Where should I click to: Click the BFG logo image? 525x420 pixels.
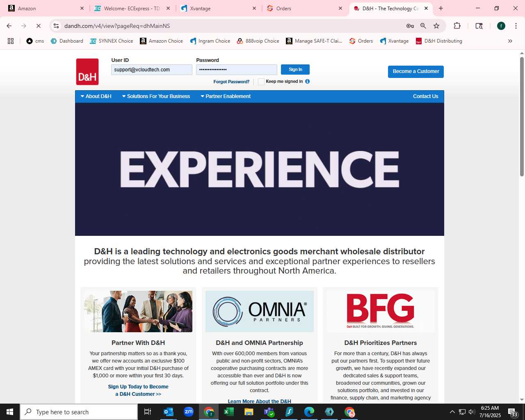381,311
